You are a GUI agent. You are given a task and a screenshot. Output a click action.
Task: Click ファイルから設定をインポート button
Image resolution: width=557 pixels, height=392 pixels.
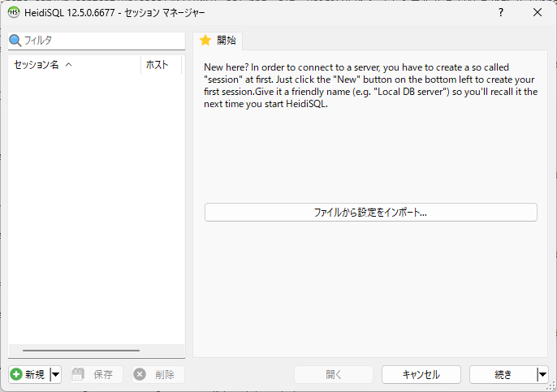coord(371,213)
